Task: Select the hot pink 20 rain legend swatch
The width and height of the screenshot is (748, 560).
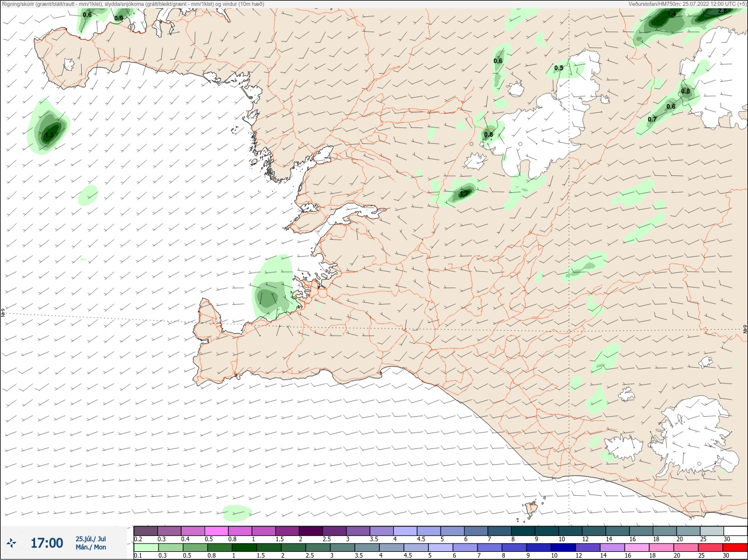Action: (x=685, y=548)
